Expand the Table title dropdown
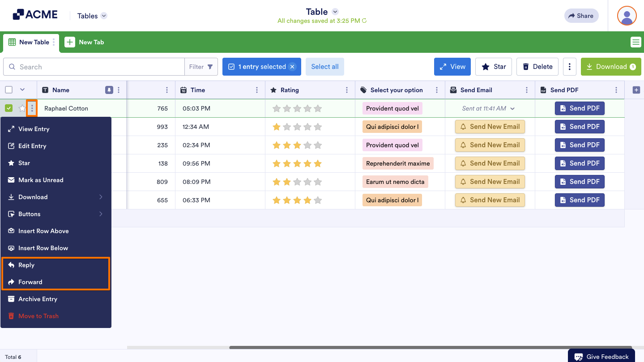The image size is (644, 362). click(x=335, y=12)
